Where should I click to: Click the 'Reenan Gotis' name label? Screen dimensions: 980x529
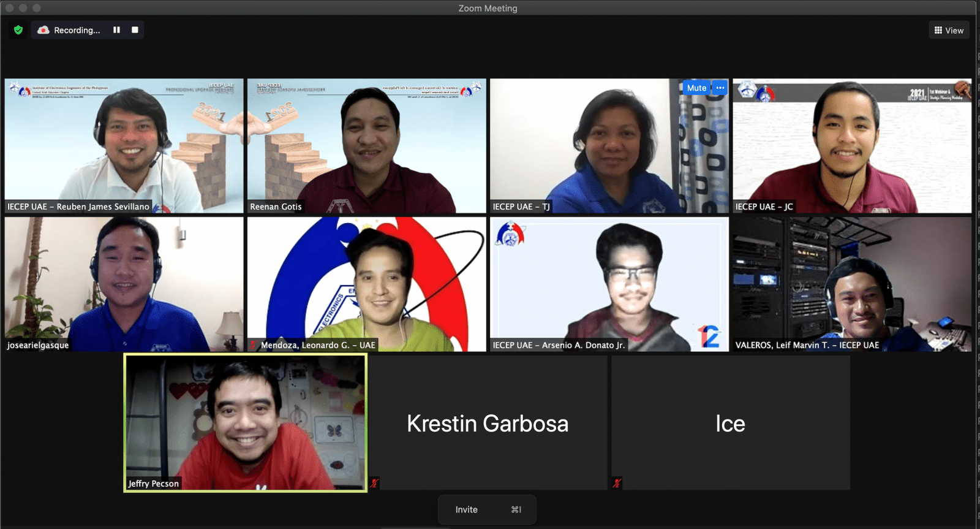pos(276,207)
